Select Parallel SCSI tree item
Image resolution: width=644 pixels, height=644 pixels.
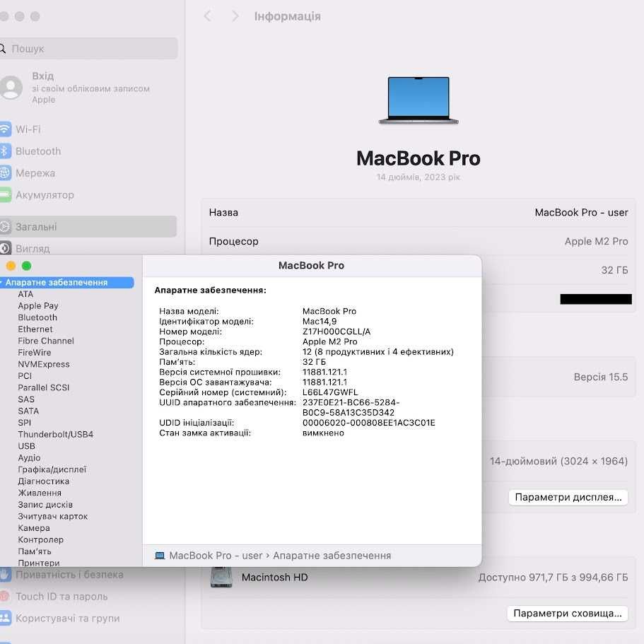44,387
